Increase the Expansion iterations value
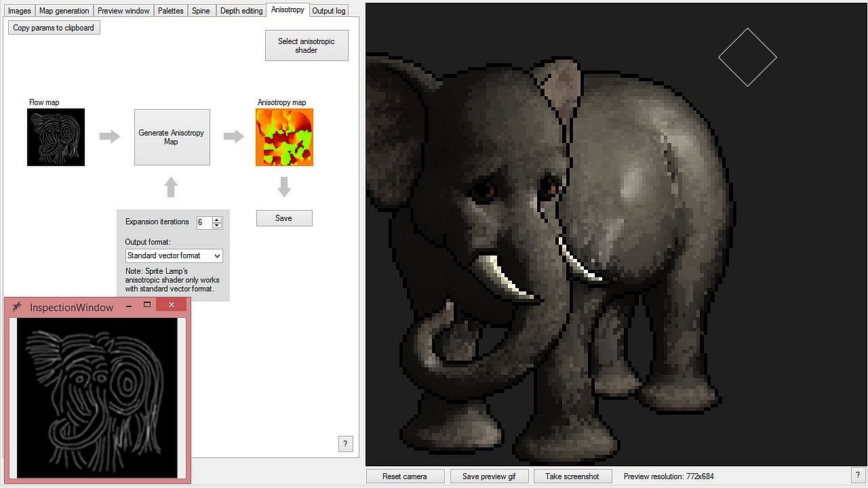 coord(217,220)
